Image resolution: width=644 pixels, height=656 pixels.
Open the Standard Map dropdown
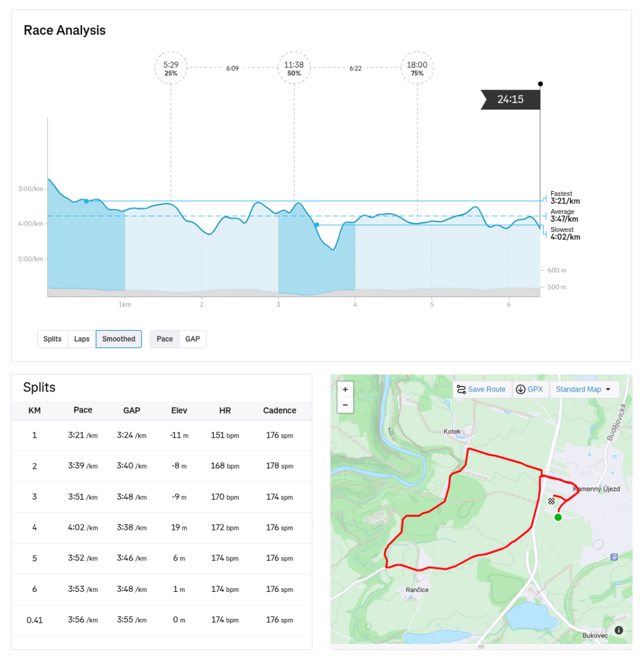[584, 389]
